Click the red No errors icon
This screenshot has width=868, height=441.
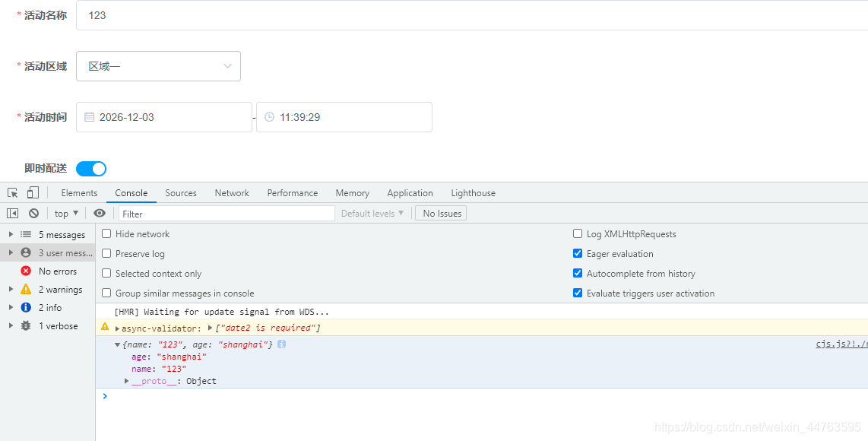[26, 271]
